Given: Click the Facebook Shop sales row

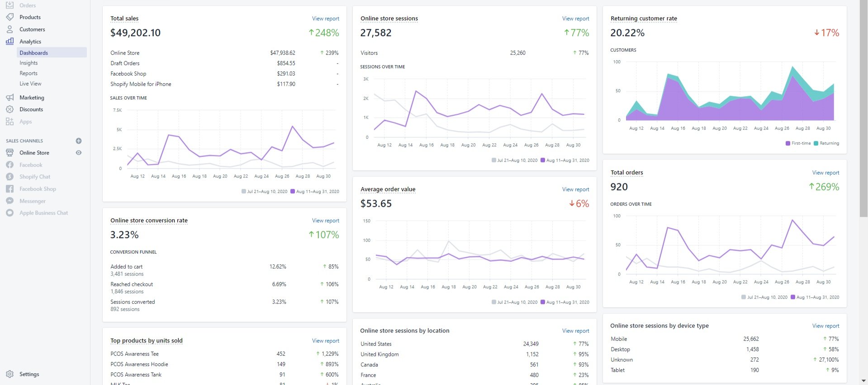Looking at the screenshot, I should pyautogui.click(x=224, y=74).
